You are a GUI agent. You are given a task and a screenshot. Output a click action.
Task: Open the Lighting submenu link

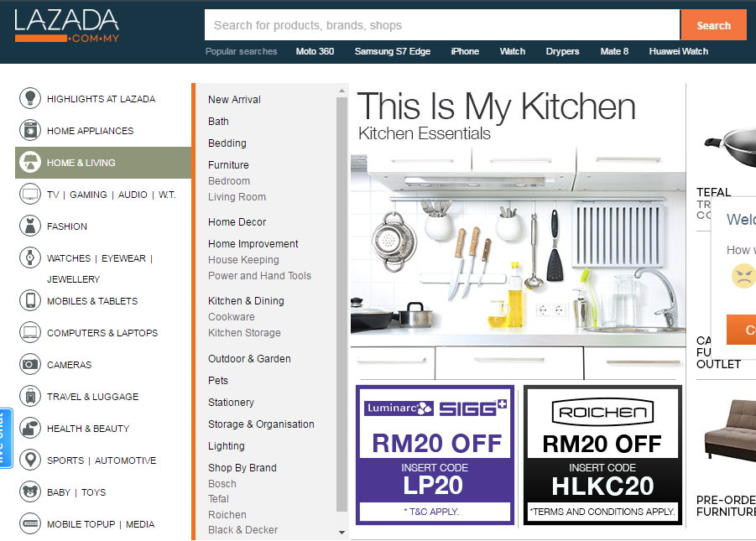tap(226, 445)
